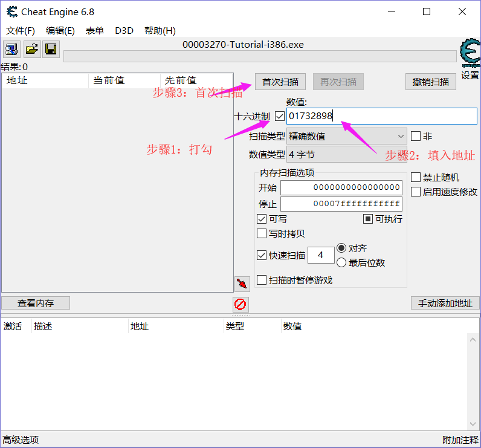The width and height of the screenshot is (481, 448).
Task: Click the address list scroll up arrow
Action: pyautogui.click(x=473, y=340)
